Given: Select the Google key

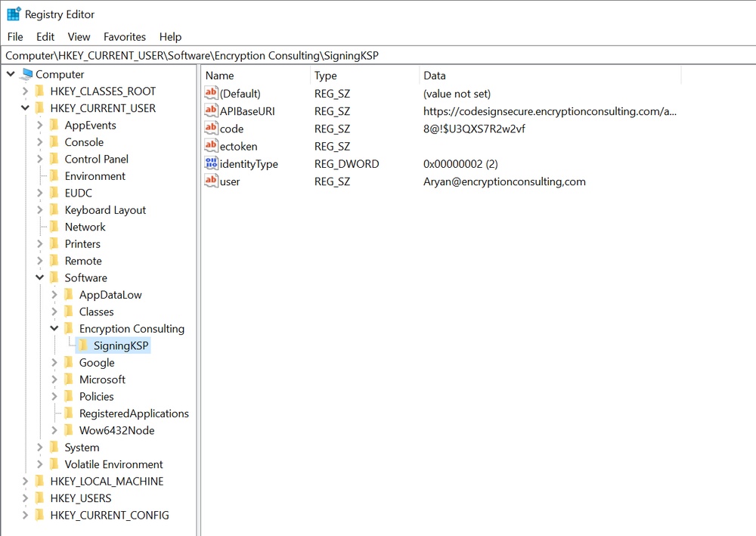Looking at the screenshot, I should coord(97,362).
